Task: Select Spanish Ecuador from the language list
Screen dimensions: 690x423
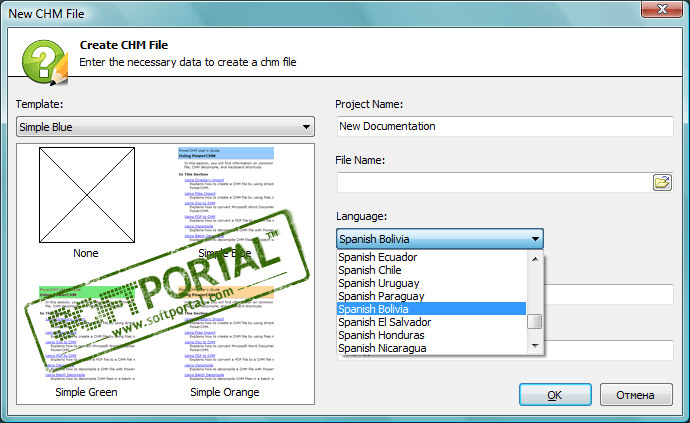Action: (431, 257)
